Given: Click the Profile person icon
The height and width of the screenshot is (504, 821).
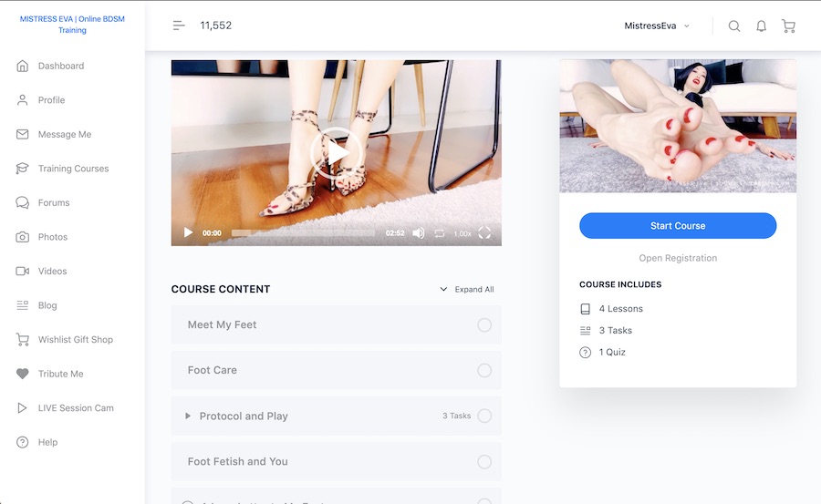Looking at the screenshot, I should tap(22, 100).
